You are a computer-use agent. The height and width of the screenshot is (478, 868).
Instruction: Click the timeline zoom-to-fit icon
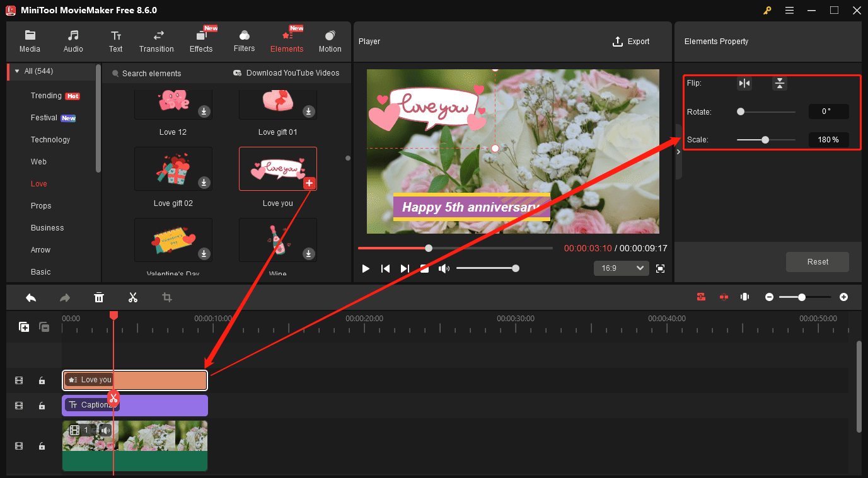point(744,297)
